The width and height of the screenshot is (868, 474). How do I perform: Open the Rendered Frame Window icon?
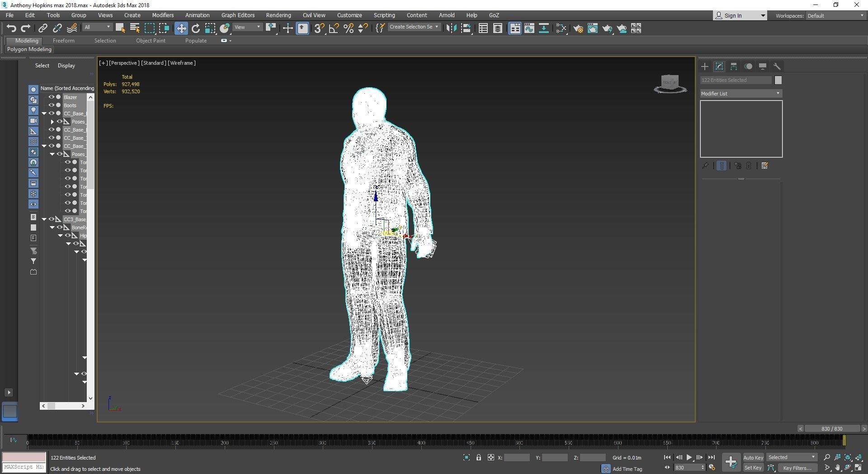pyautogui.click(x=593, y=28)
